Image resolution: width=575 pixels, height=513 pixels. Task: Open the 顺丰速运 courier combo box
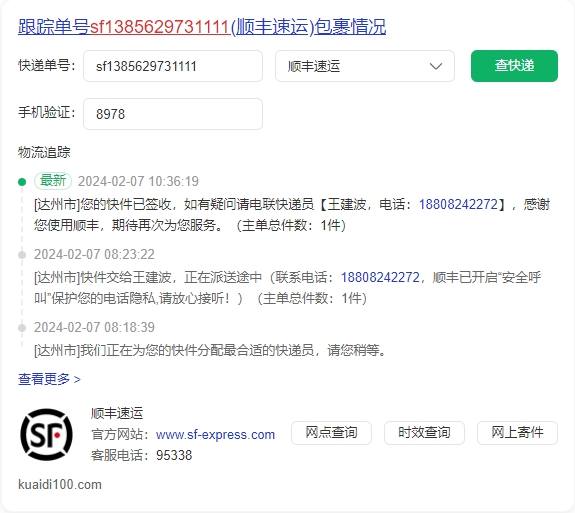tap(365, 66)
